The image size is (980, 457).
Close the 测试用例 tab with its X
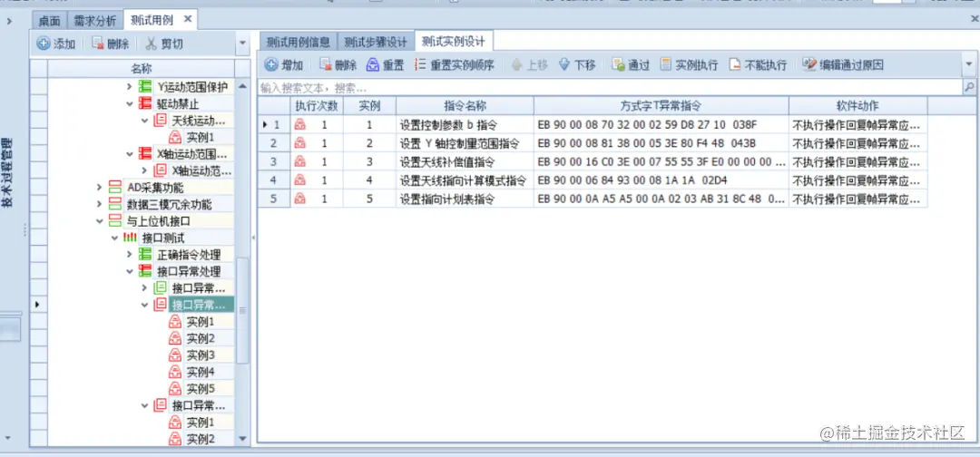pos(187,19)
